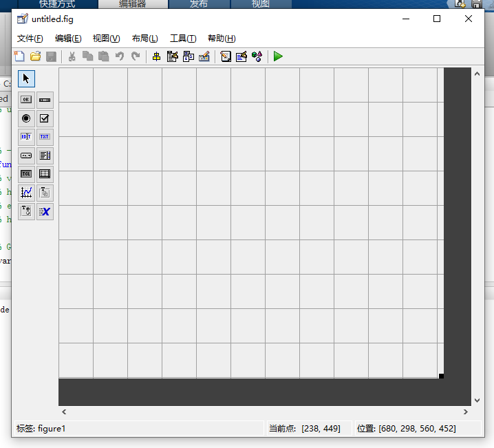
Task: Pick the Pop-up Menu component
Action: [26, 156]
